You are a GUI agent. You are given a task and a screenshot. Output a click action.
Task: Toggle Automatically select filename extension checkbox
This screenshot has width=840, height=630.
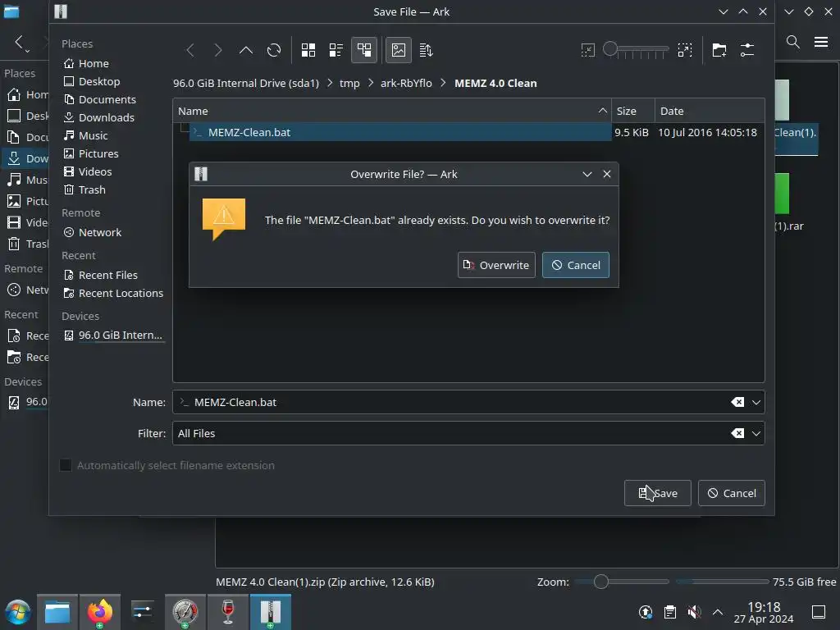click(x=66, y=466)
